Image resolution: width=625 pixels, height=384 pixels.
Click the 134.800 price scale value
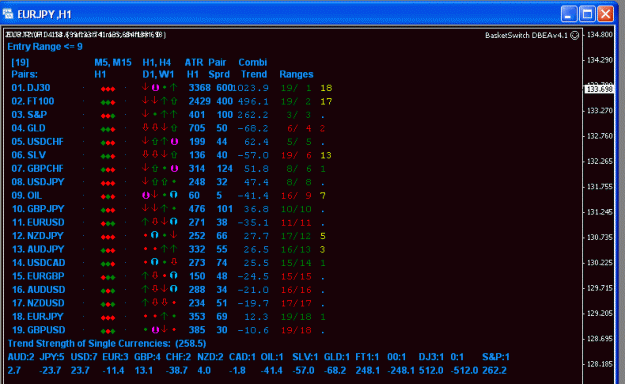[x=600, y=35]
